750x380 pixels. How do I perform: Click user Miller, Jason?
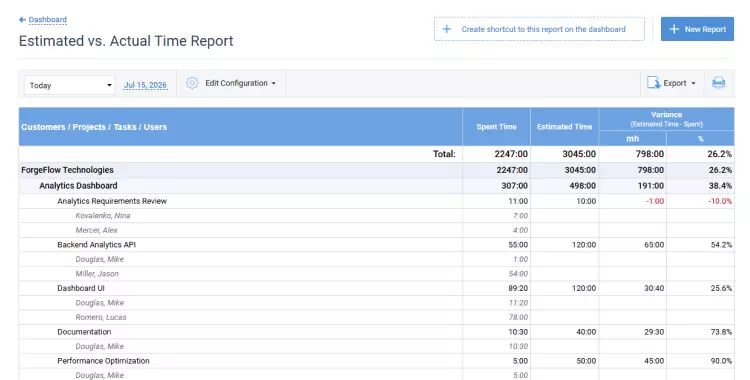(97, 274)
